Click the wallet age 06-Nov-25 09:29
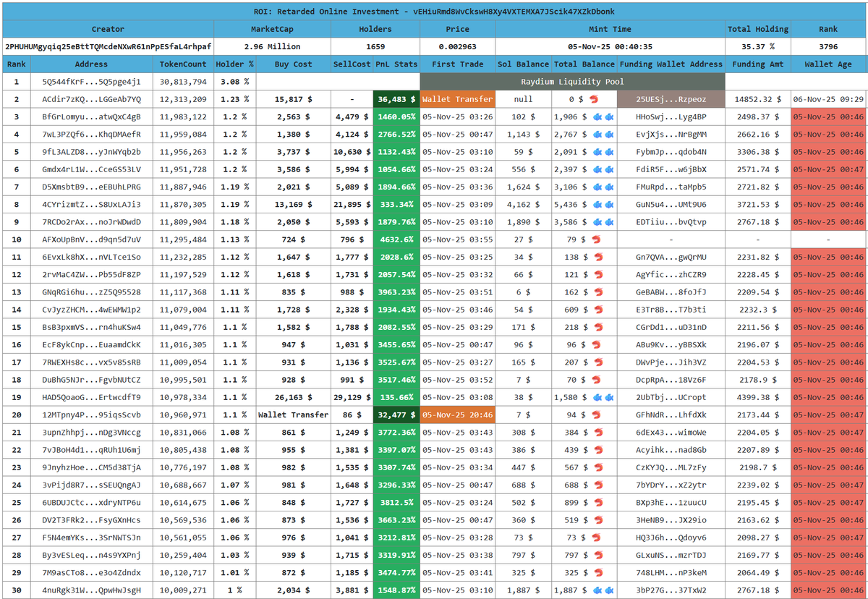The width and height of the screenshot is (868, 599). 828,99
